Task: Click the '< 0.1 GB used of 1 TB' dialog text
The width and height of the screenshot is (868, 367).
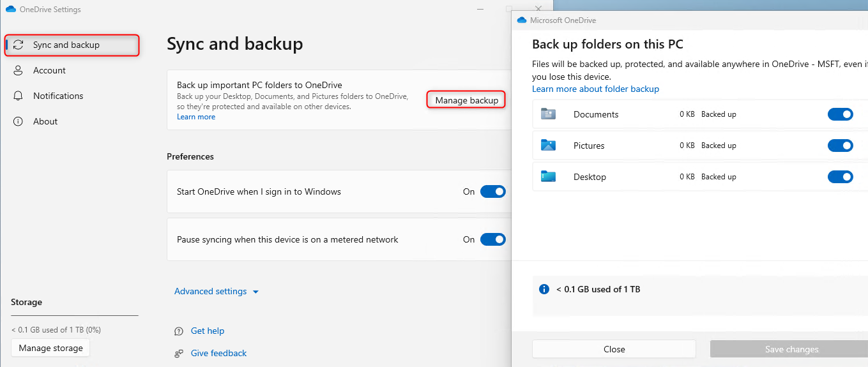Action: pyautogui.click(x=598, y=289)
